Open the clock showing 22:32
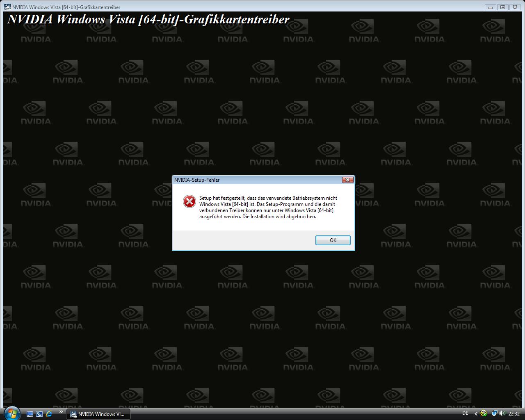The image size is (525, 420). pyautogui.click(x=514, y=414)
